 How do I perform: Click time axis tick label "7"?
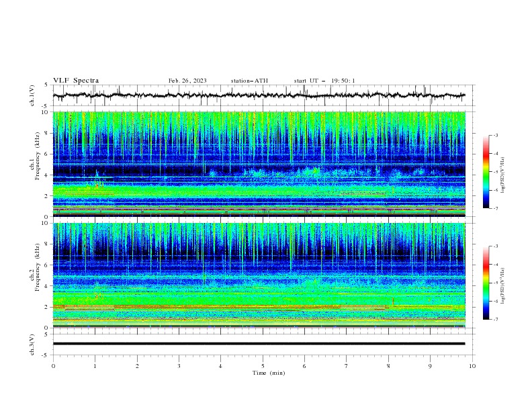[x=346, y=366]
